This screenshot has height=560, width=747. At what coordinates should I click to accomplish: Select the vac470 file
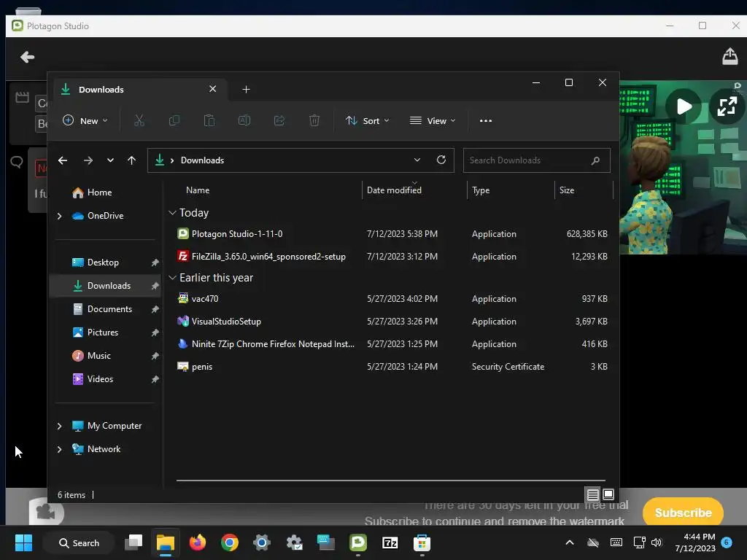pos(392,298)
